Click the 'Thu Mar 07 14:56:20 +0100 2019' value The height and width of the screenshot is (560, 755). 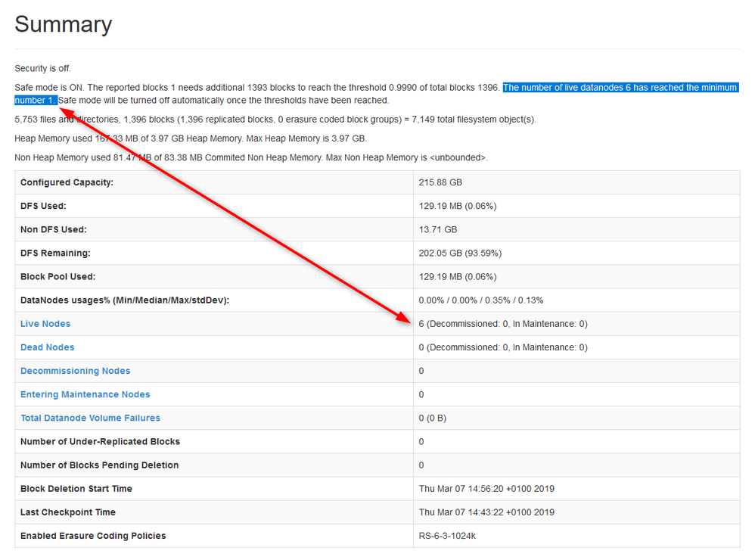[486, 489]
